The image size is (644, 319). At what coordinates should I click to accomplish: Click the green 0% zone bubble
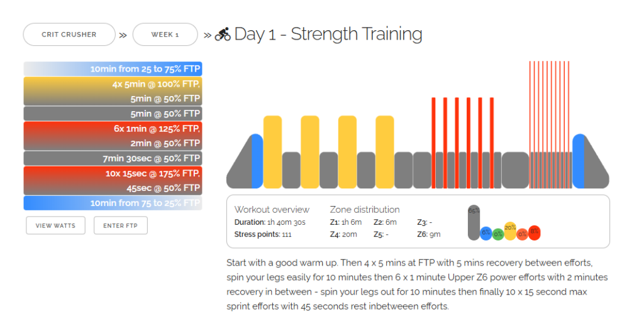click(x=498, y=234)
